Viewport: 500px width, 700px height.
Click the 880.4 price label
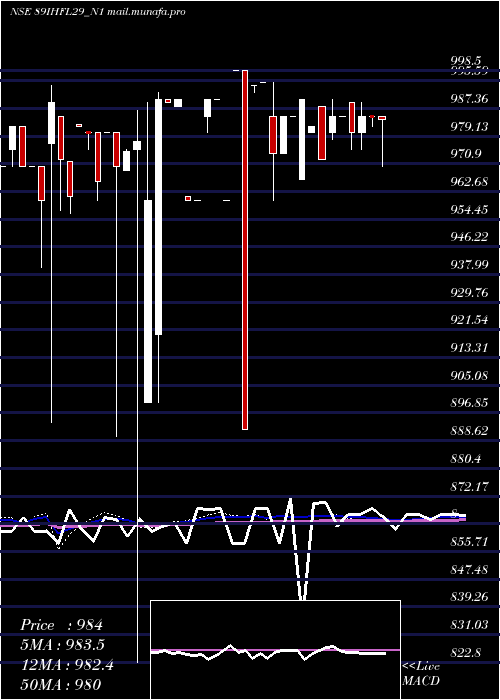[x=466, y=458]
